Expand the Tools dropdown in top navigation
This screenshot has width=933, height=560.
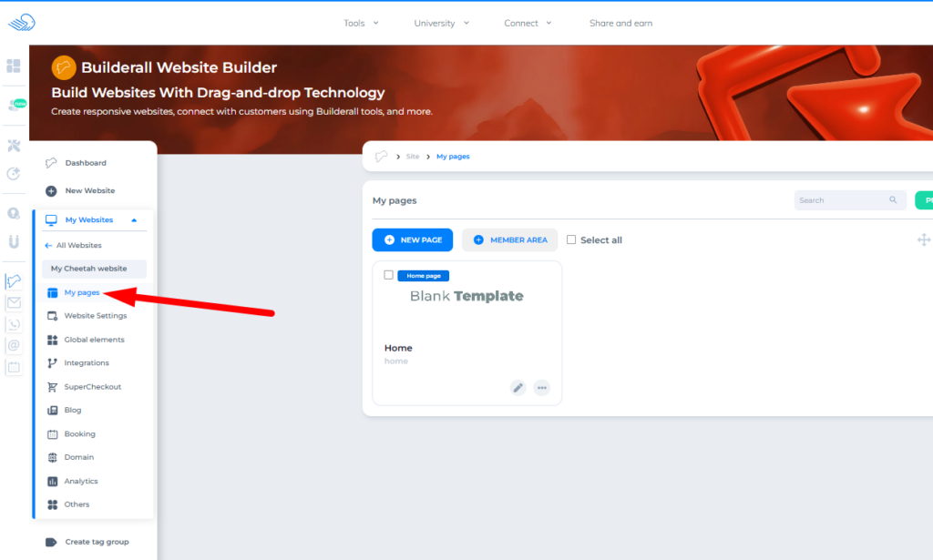(361, 23)
